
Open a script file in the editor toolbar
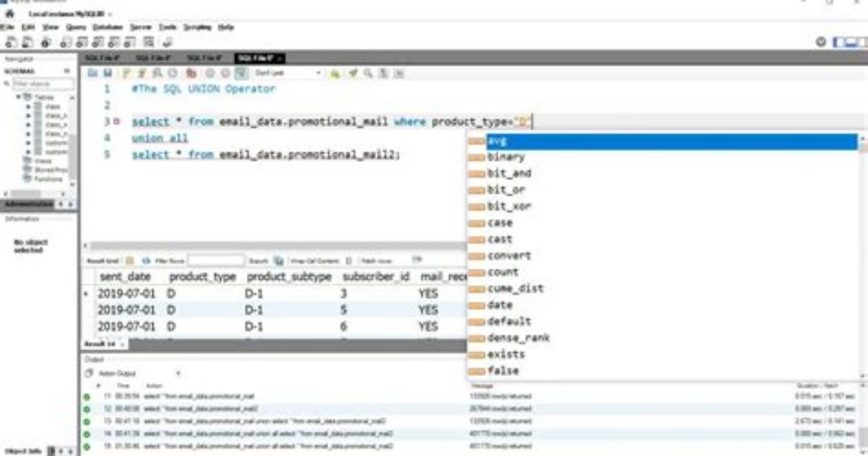(92, 73)
